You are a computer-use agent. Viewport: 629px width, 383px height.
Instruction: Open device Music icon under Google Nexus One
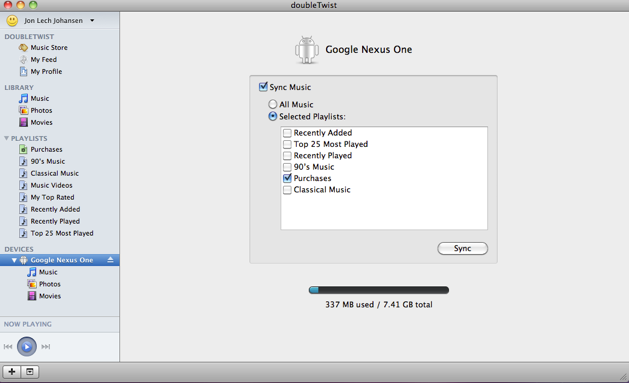[x=32, y=272]
